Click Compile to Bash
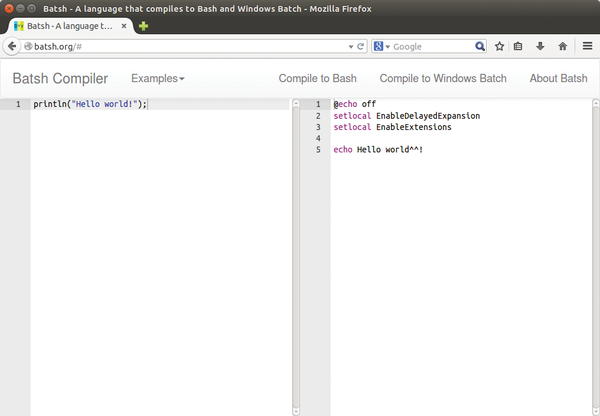This screenshot has width=600, height=416. pos(317,78)
